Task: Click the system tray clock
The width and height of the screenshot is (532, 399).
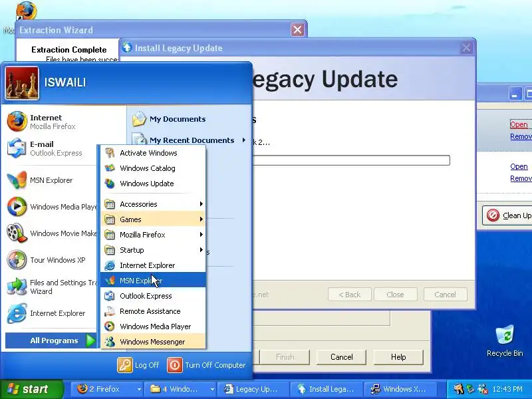Action: [x=507, y=389]
